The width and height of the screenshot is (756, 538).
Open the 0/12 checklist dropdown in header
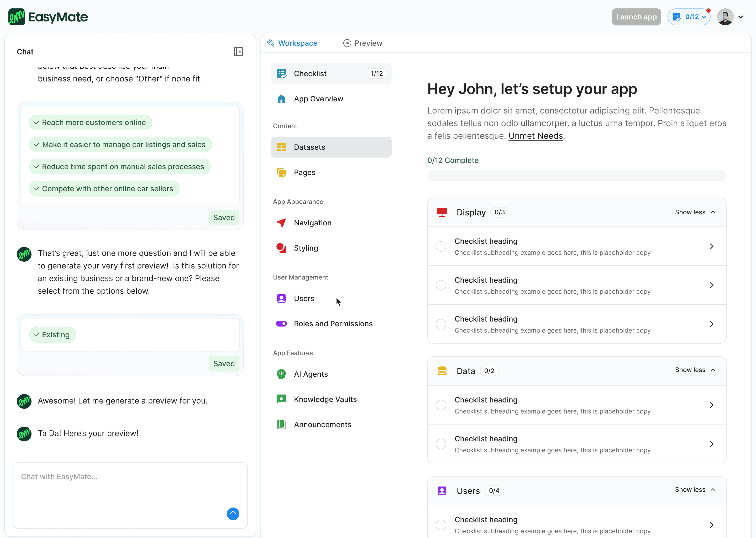click(x=689, y=17)
